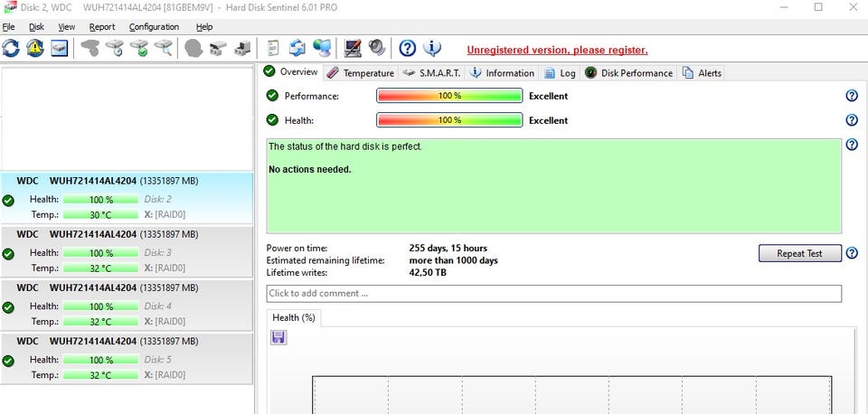Click the Health 100% progress bar
Screen dimensions: 868x414
tap(449, 120)
